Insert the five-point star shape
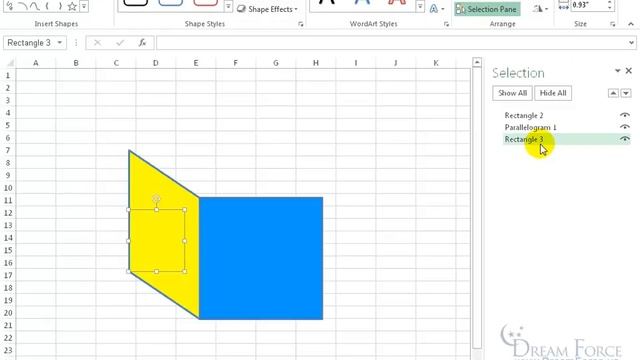The height and width of the screenshot is (360, 640). pos(72,6)
